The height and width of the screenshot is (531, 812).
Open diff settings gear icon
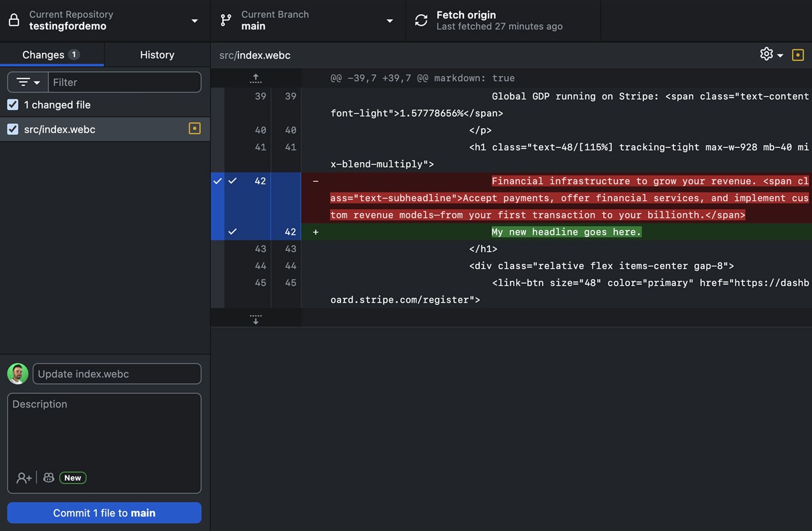tap(766, 54)
